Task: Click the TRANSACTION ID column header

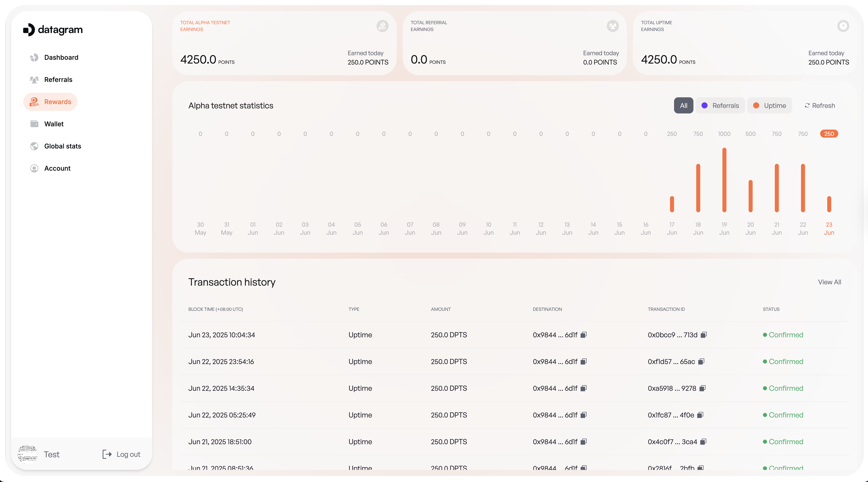Action: click(x=666, y=309)
